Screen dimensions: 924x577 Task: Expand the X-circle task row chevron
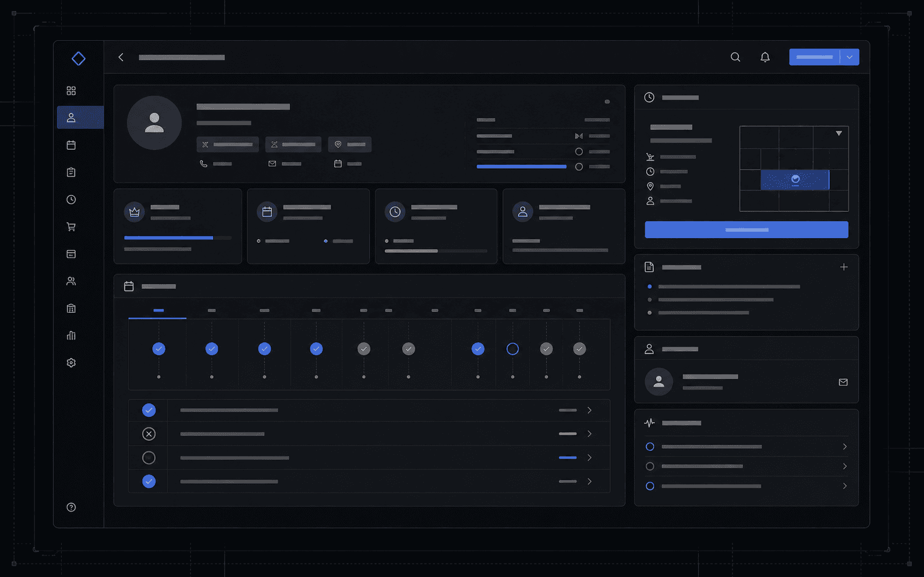pos(589,434)
